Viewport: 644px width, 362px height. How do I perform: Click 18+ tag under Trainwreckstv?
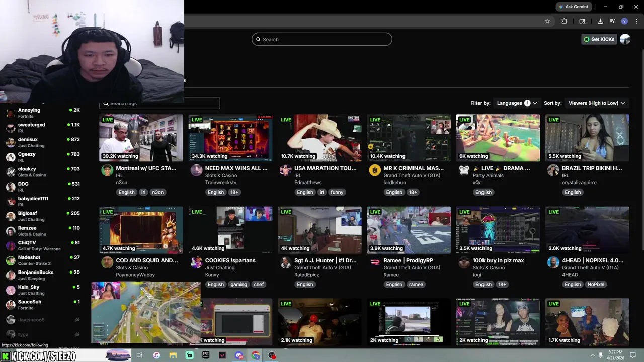click(234, 192)
